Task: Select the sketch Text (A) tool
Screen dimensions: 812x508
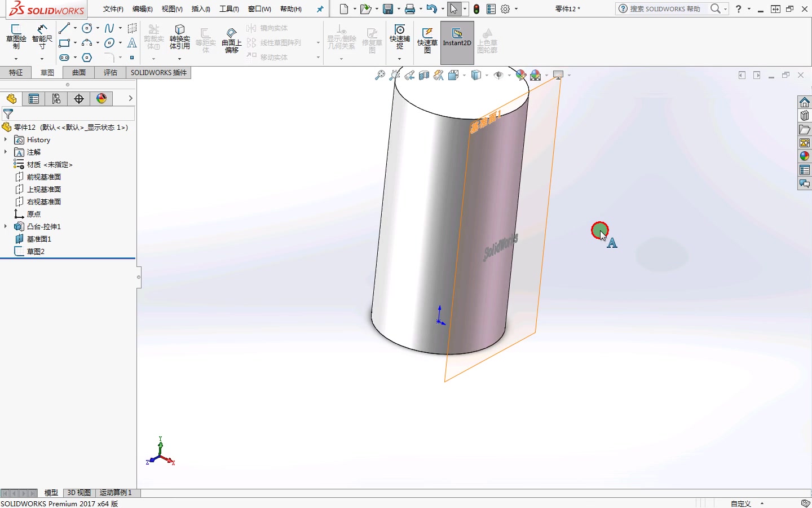Action: (x=132, y=43)
